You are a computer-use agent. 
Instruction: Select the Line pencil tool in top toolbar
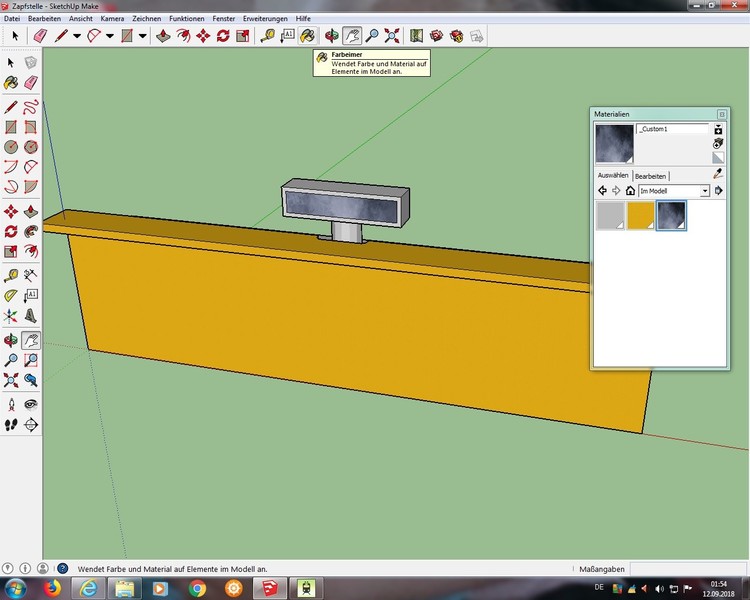pos(61,36)
